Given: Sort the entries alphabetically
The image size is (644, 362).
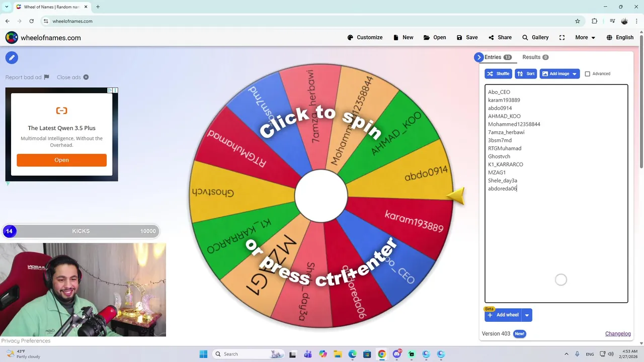Looking at the screenshot, I should click(526, 73).
